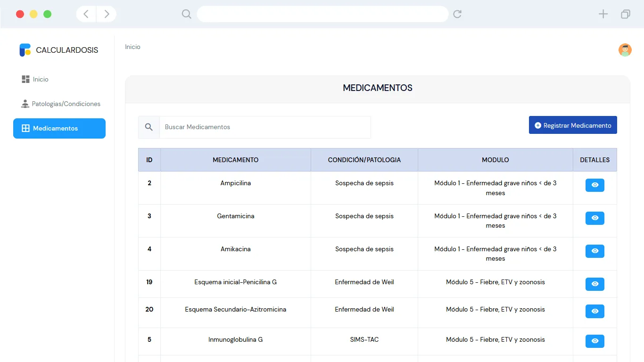Screen dimensions: 644x362
Task: Go to Inicio in the sidebar
Action: pyautogui.click(x=41, y=79)
